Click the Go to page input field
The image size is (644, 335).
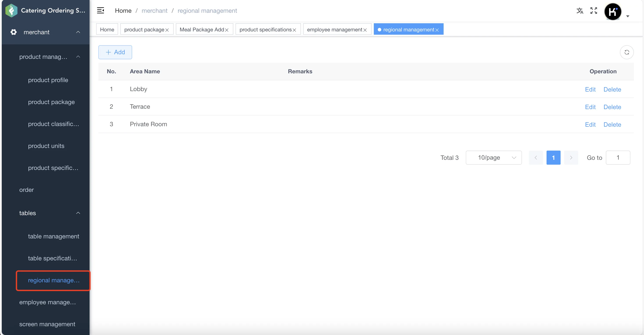coord(618,157)
